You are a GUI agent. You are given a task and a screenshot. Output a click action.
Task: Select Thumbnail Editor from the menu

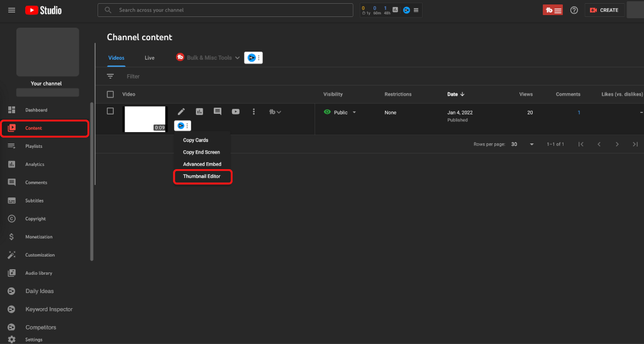[202, 177]
